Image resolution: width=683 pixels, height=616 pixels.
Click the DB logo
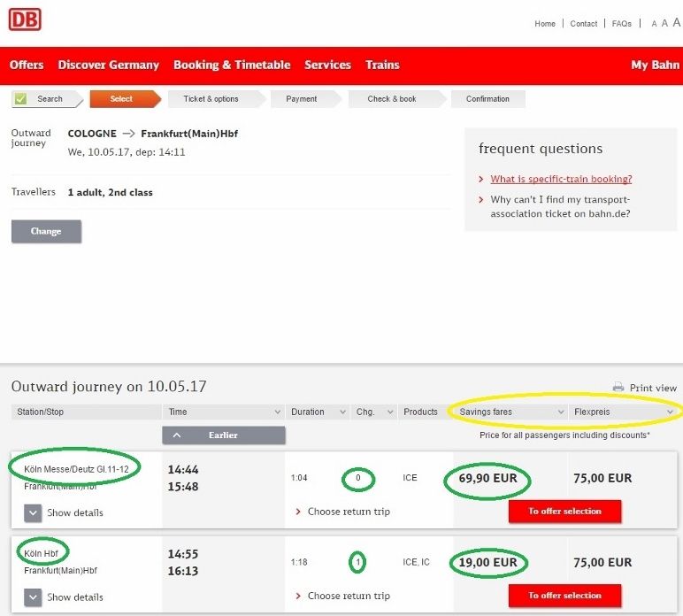tap(25, 19)
